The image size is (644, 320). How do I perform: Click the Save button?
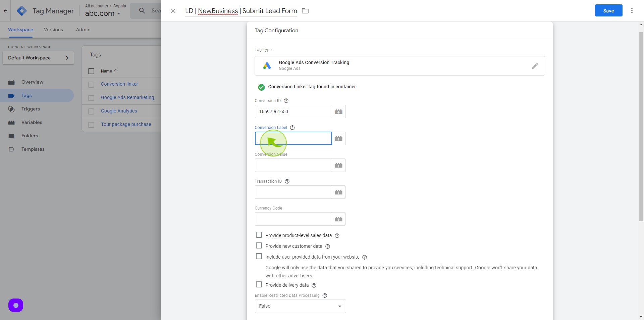[x=608, y=10]
